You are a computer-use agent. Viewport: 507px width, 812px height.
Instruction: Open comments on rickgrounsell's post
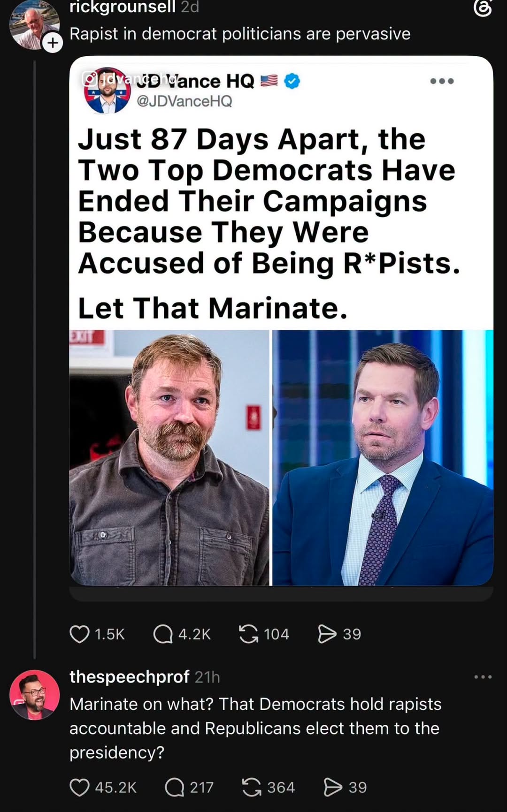(x=163, y=634)
